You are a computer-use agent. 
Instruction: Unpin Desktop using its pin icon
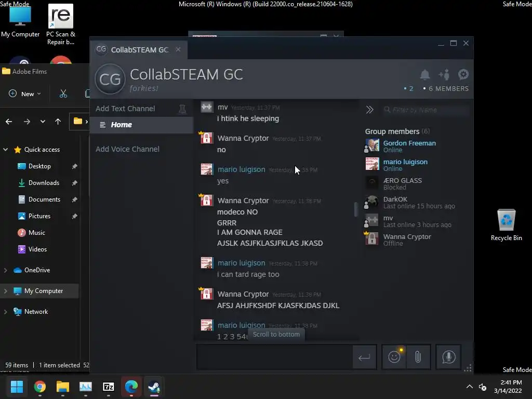pyautogui.click(x=74, y=166)
